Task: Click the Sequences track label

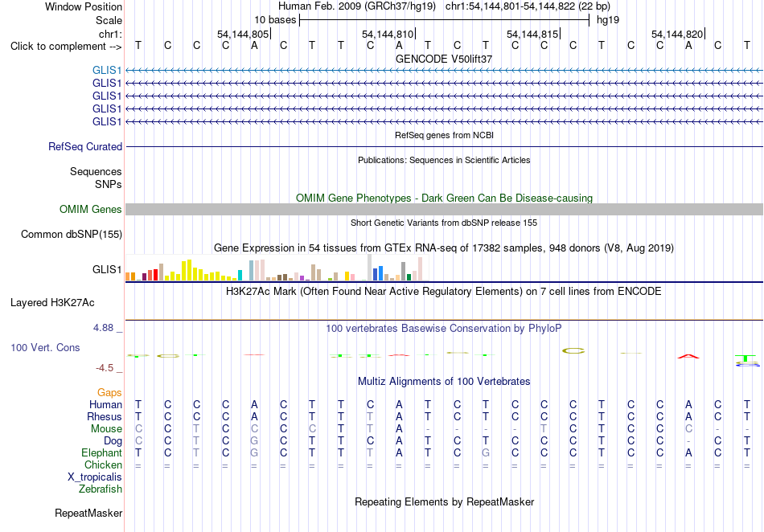Action: [x=96, y=171]
